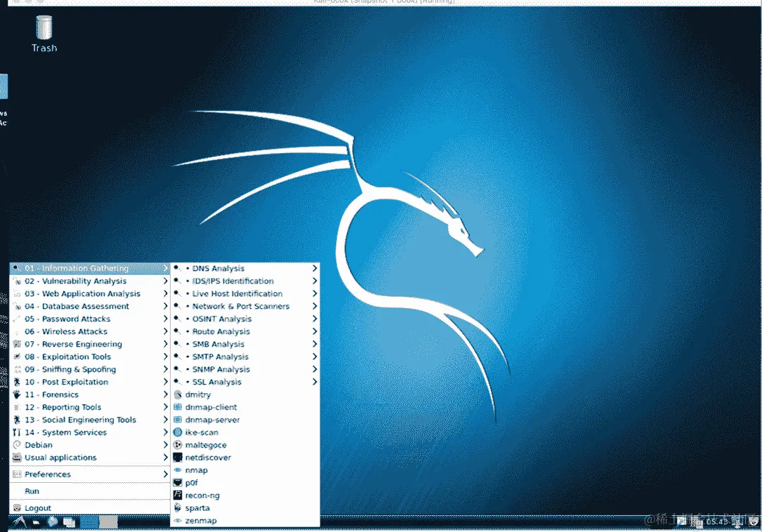Screen dimensions: 762x532
Task: Expand the DNS Analysis submenu arrow
Action: 315,268
